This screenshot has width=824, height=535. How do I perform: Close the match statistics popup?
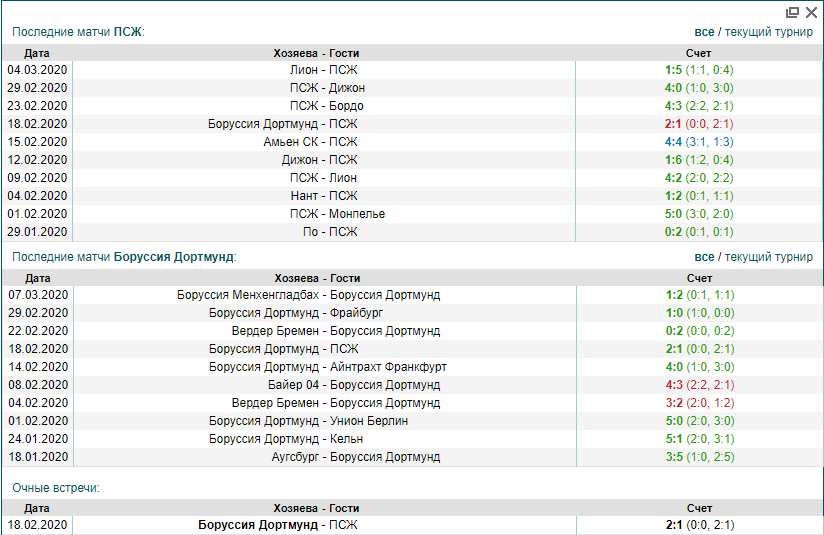click(811, 13)
